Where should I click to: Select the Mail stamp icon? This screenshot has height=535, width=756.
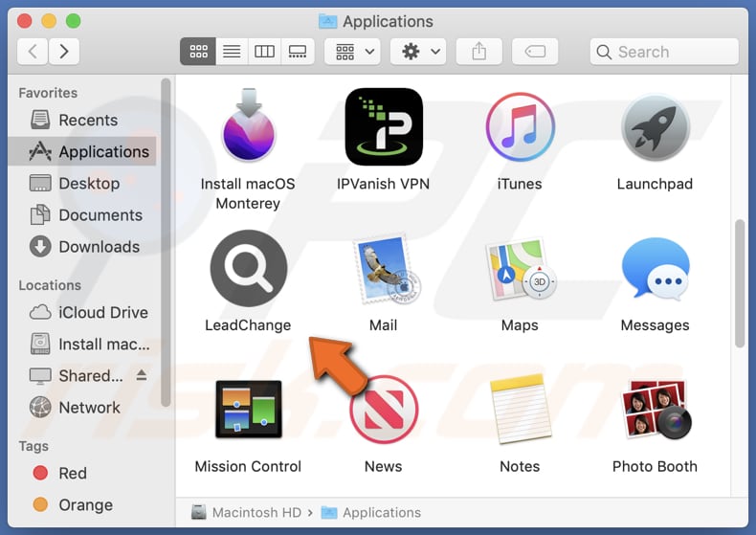(386, 270)
